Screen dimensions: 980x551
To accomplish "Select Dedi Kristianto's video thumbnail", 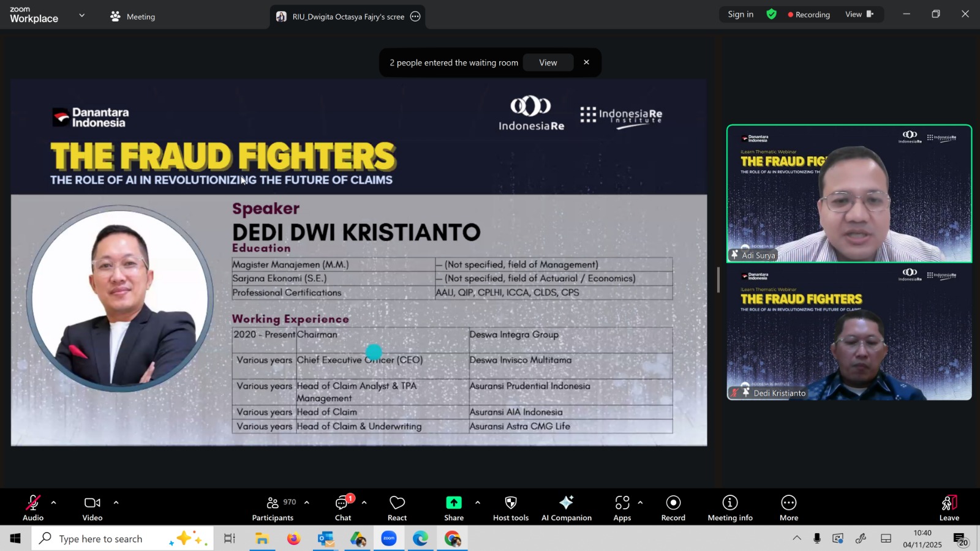I will tap(849, 334).
